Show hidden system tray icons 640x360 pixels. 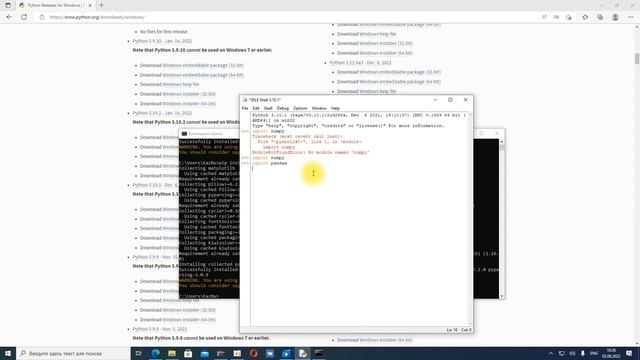coord(551,353)
